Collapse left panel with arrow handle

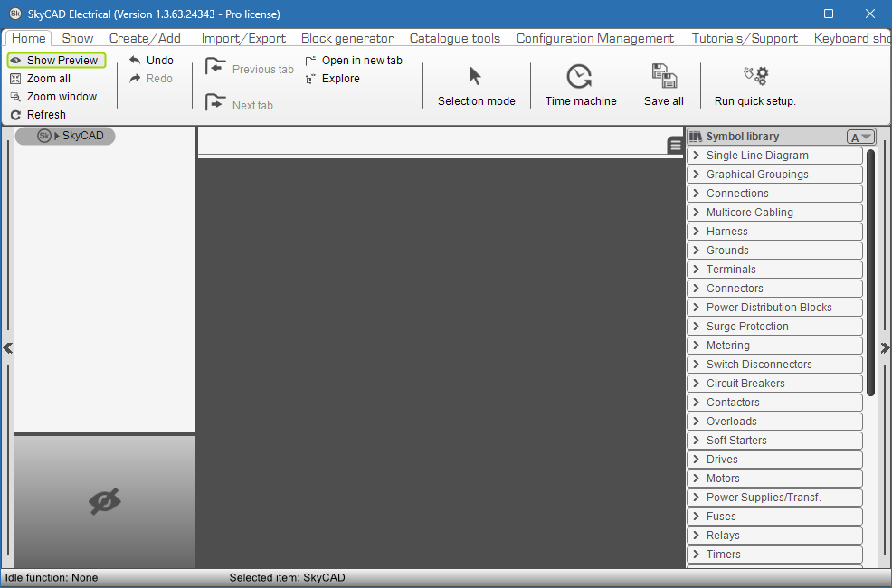tap(7, 347)
